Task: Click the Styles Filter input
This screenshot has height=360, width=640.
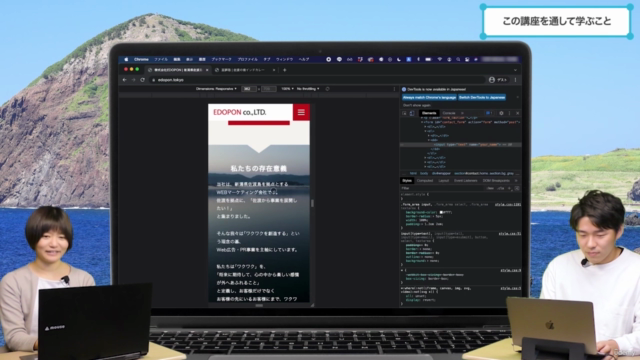Action: (x=442, y=188)
